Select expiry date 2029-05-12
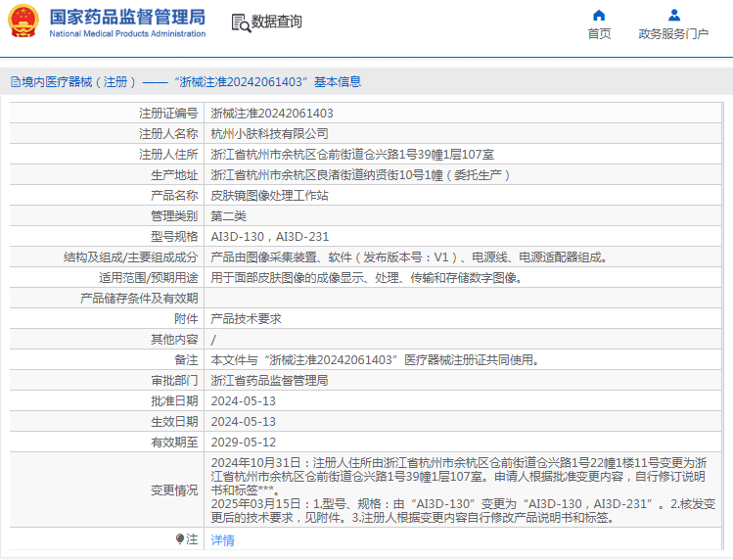 [243, 443]
